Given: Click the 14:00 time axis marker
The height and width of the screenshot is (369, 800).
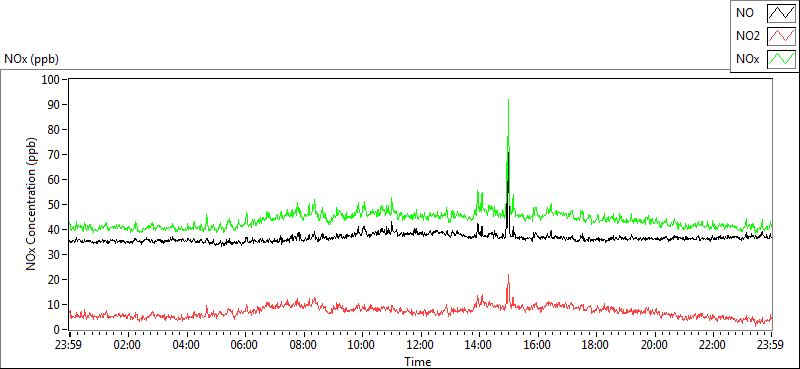Looking at the screenshot, I should click(x=479, y=345).
